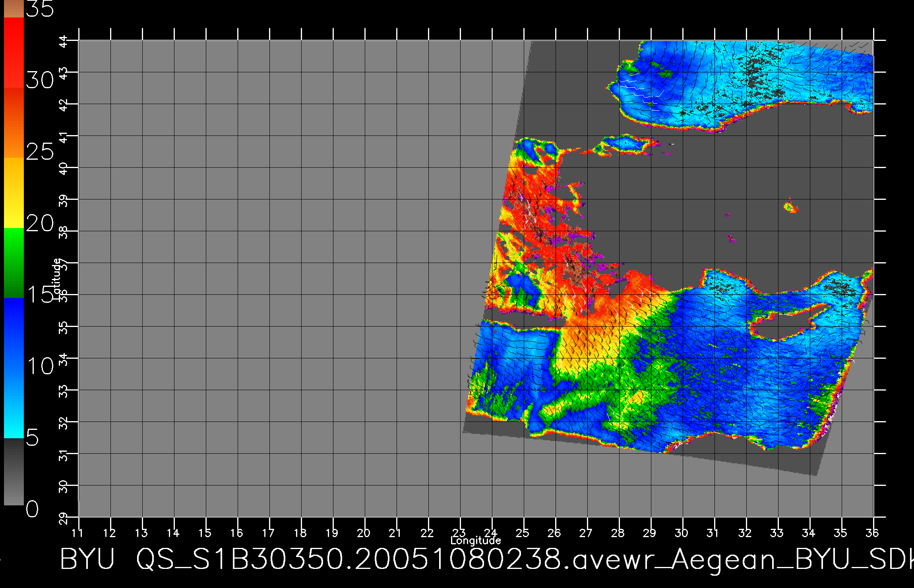Click longitude axis tick label 36
Screen dimensions: 914x588
pyautogui.click(x=872, y=533)
